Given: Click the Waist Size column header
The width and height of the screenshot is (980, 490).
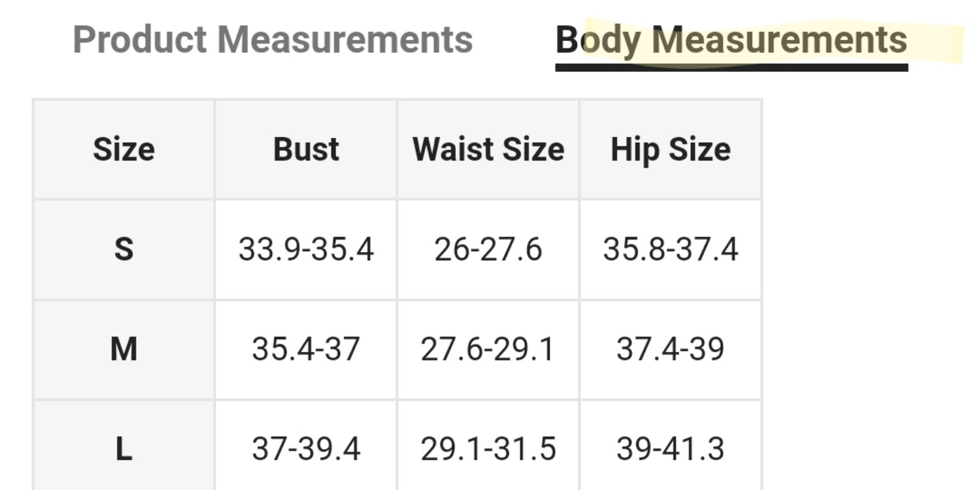Looking at the screenshot, I should pyautogui.click(x=488, y=149).
